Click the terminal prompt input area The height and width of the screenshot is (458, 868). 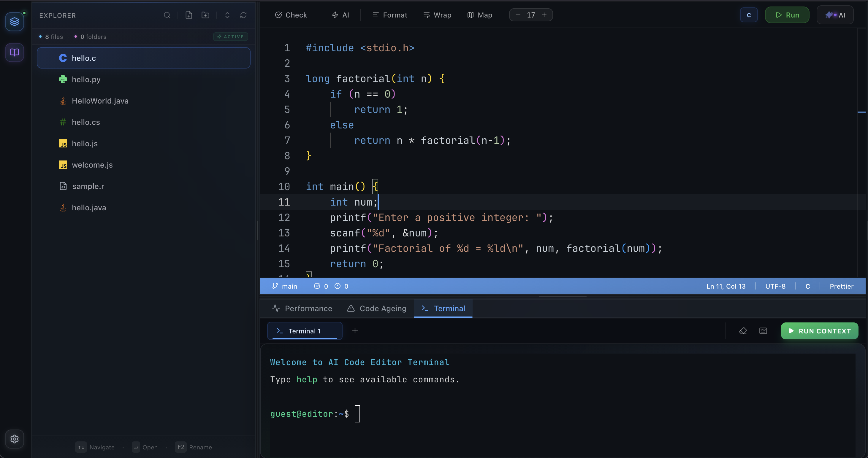357,414
